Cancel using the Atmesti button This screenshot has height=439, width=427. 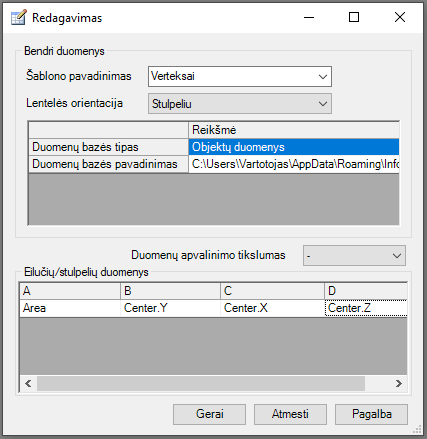[290, 414]
